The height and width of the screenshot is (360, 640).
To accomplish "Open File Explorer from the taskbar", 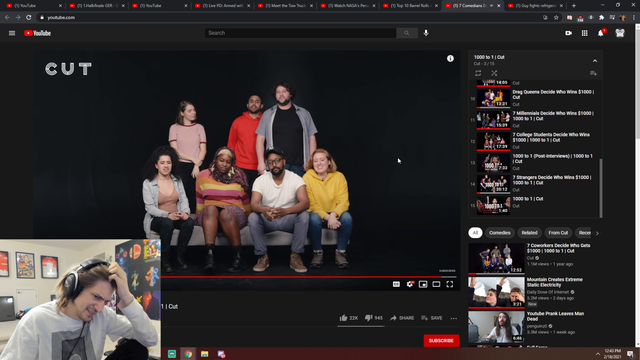I will click(x=204, y=354).
